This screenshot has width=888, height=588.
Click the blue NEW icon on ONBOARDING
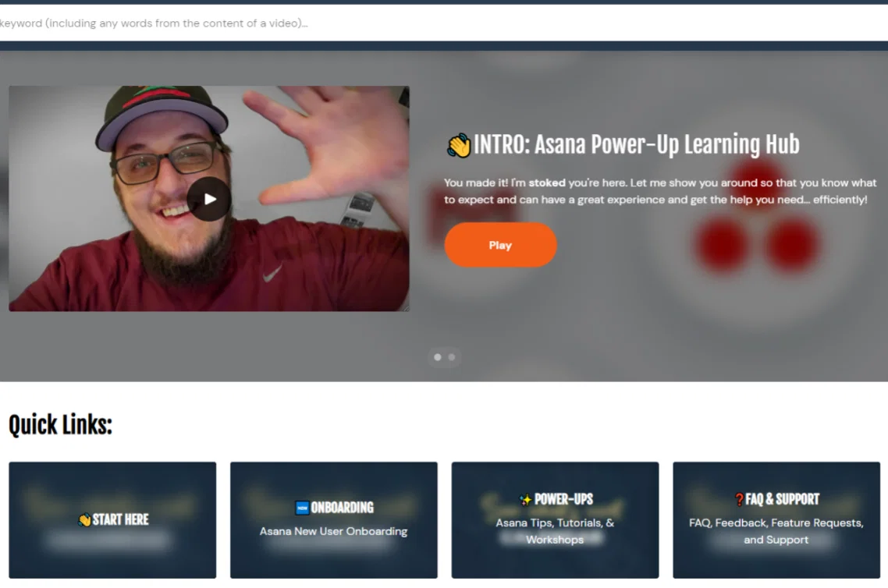point(303,508)
